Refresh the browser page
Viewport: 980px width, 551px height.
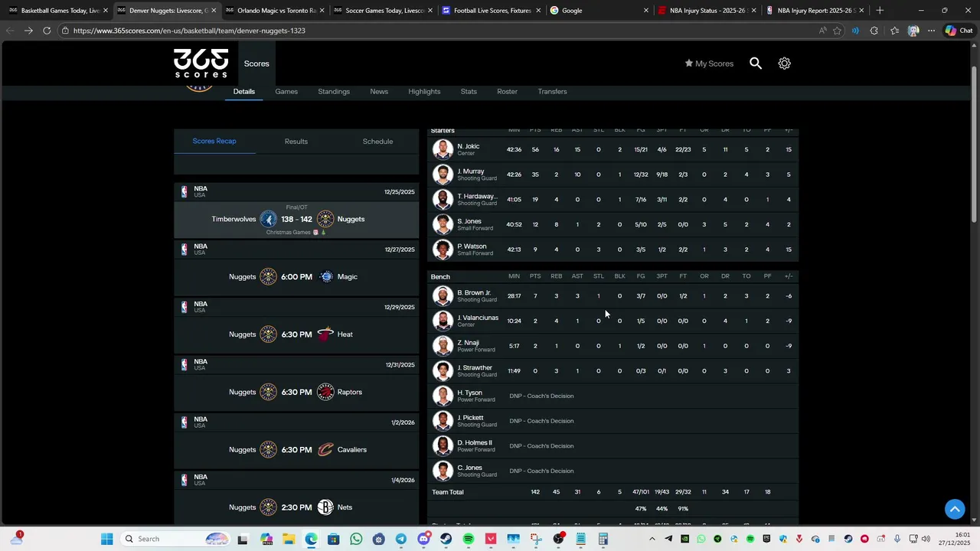coord(47,31)
